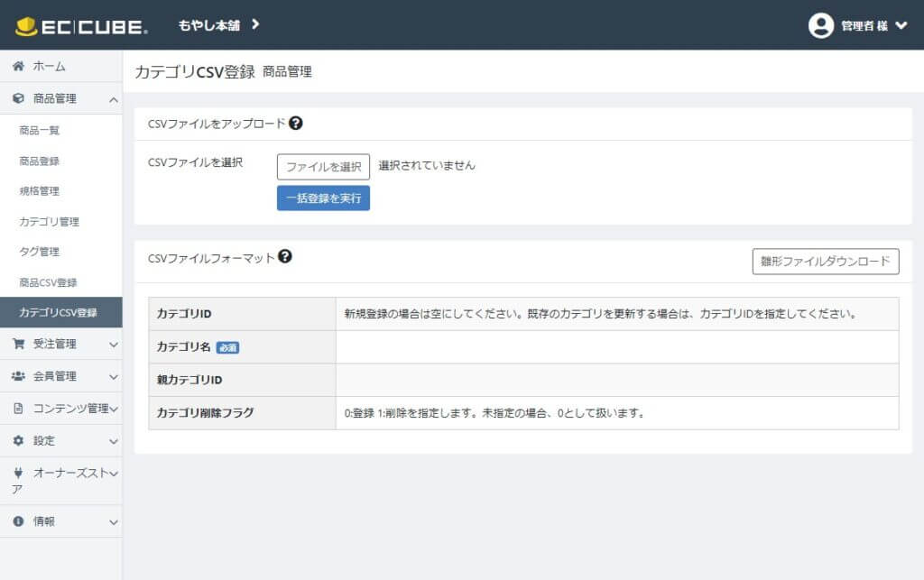Select 商品CSV登録 from sidebar
Viewport: 924px width, 580px height.
coord(48,282)
